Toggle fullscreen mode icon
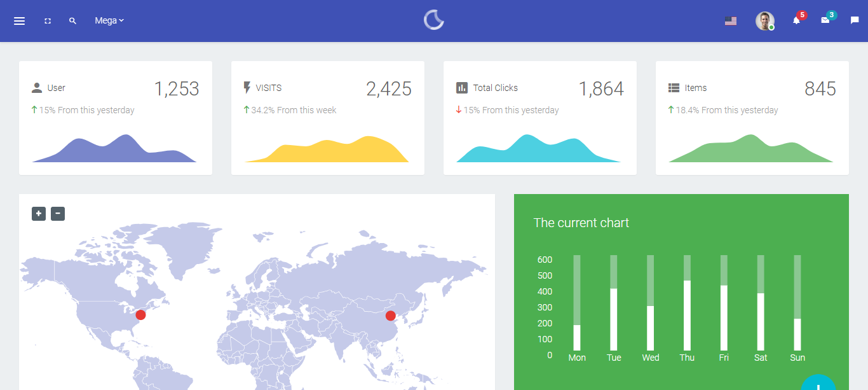 click(48, 21)
